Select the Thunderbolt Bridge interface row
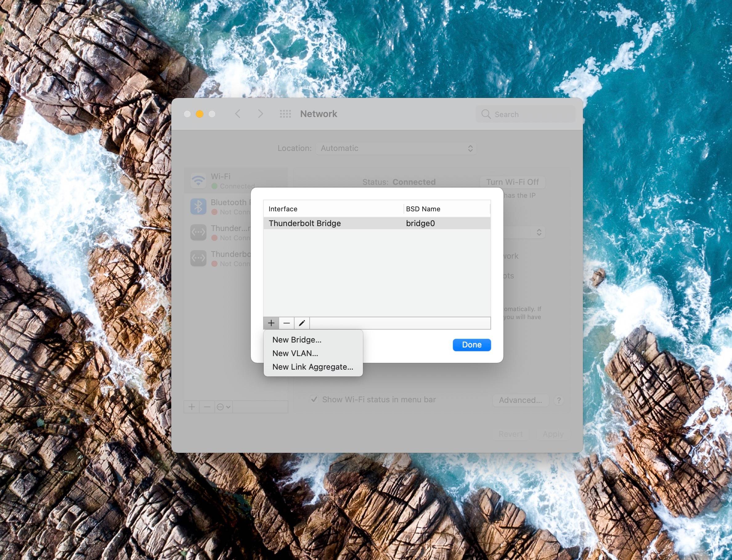Image resolution: width=732 pixels, height=560 pixels. point(377,223)
